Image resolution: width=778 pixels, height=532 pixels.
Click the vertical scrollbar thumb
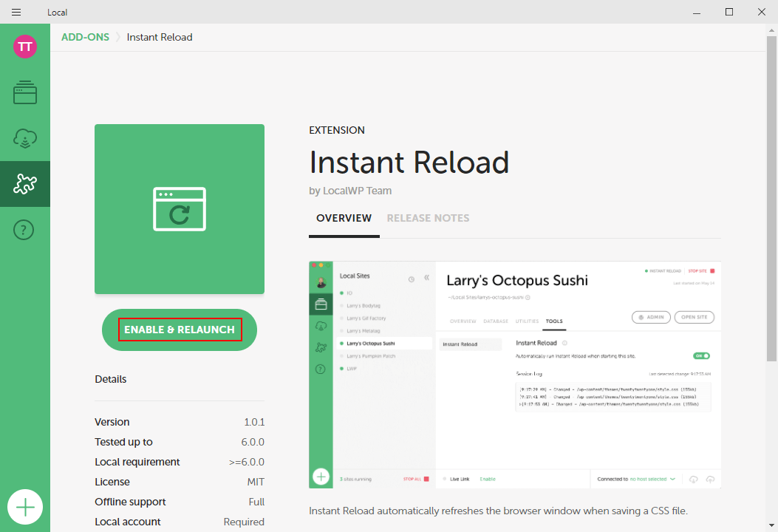tap(771, 199)
